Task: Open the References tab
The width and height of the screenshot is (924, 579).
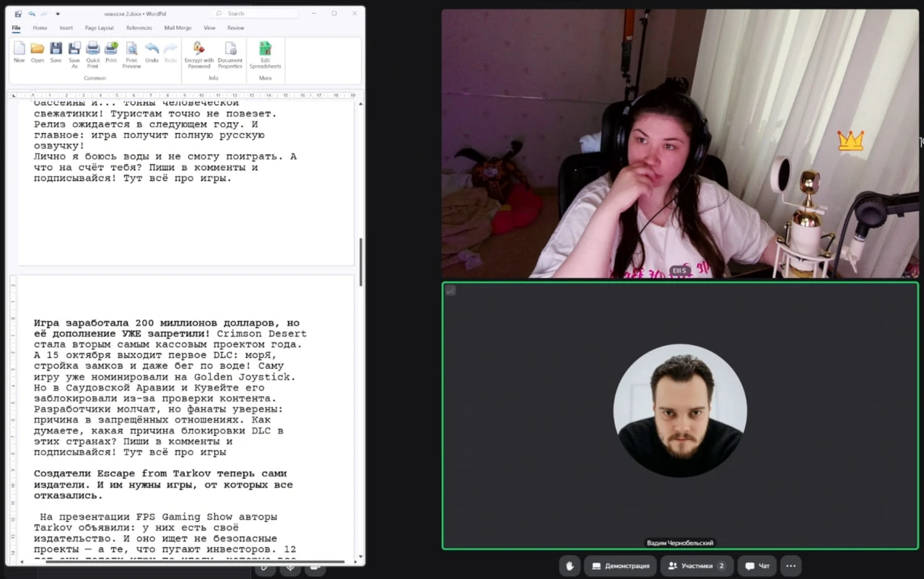Action: coord(139,28)
